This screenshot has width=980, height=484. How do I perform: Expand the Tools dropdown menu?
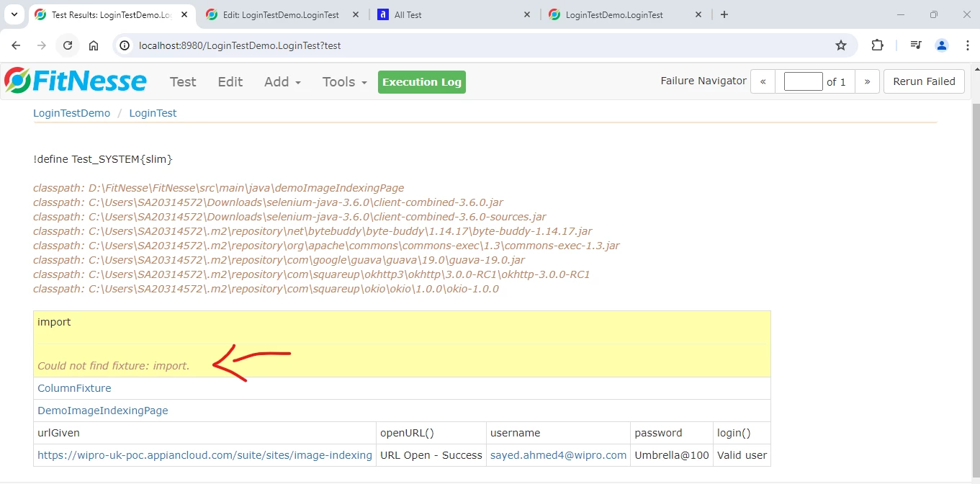coord(345,81)
